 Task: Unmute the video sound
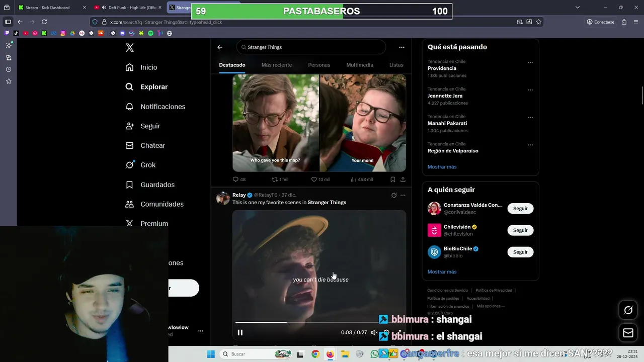coord(374,332)
